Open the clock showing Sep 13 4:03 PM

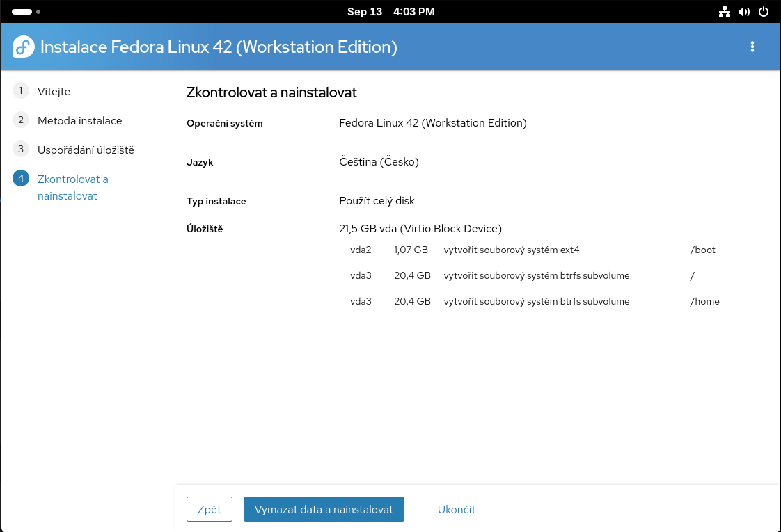(x=391, y=11)
